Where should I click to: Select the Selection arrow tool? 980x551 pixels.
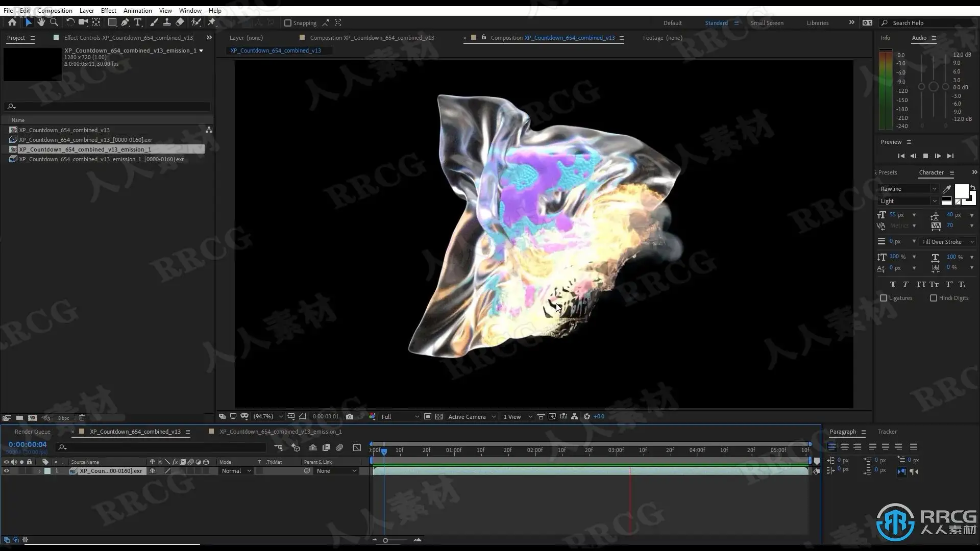pos(28,22)
